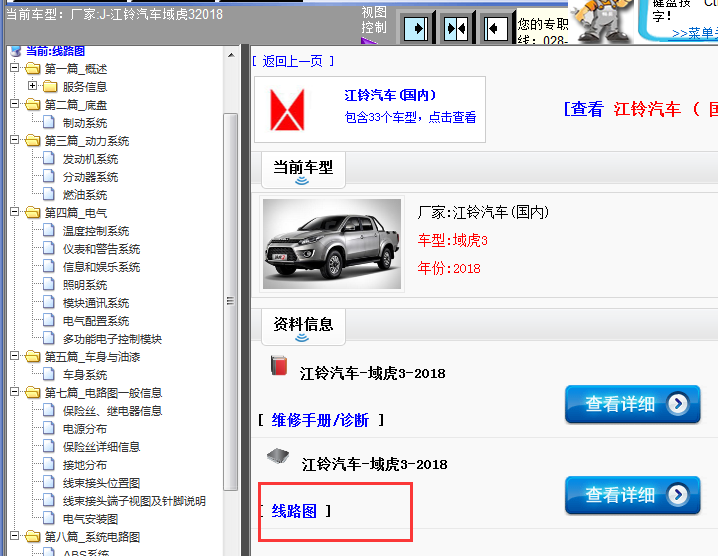Viewport: 718px width, 556px height.
Task: Open 照明系统 document page
Action: [85, 285]
